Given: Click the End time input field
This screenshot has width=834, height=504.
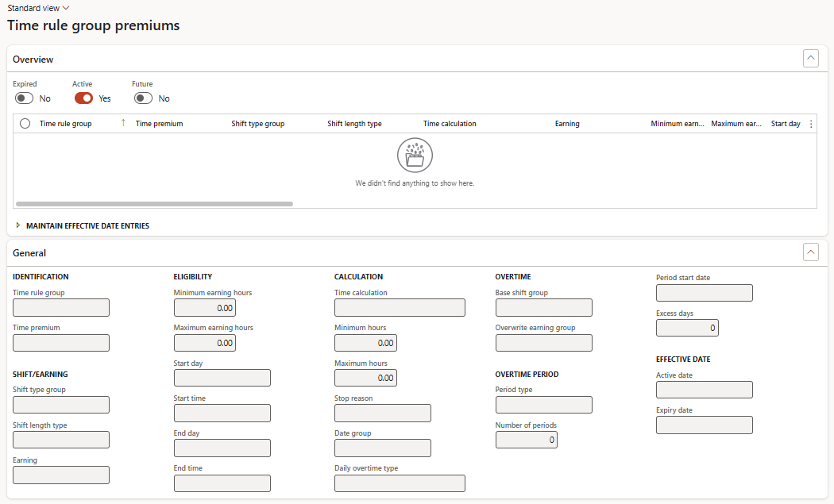Looking at the screenshot, I should (x=222, y=483).
